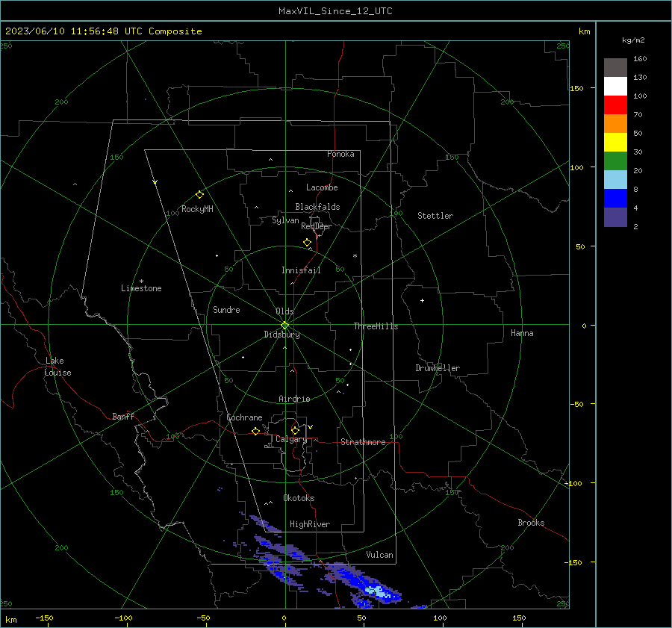Image resolution: width=672 pixels, height=628 pixels.
Task: Click the 0 tick on the right axis
Action: pyautogui.click(x=584, y=326)
